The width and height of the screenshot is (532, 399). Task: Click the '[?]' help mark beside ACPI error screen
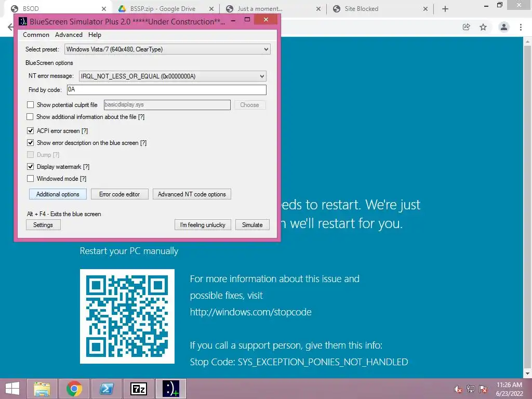85,131
